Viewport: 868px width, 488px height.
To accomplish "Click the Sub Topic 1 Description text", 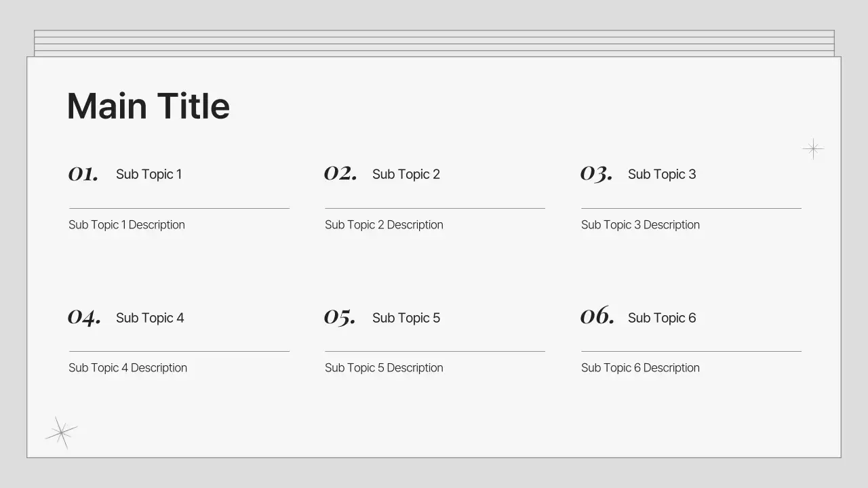I will [126, 225].
